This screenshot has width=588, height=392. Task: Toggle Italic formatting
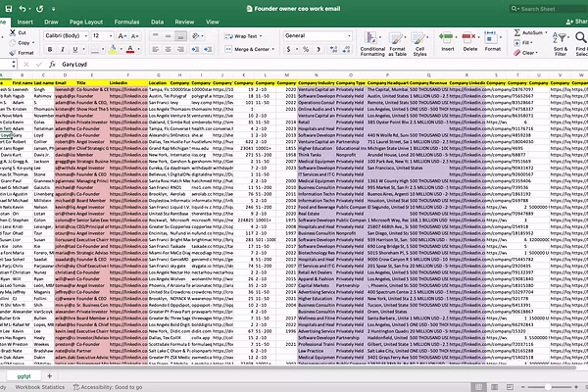point(63,49)
